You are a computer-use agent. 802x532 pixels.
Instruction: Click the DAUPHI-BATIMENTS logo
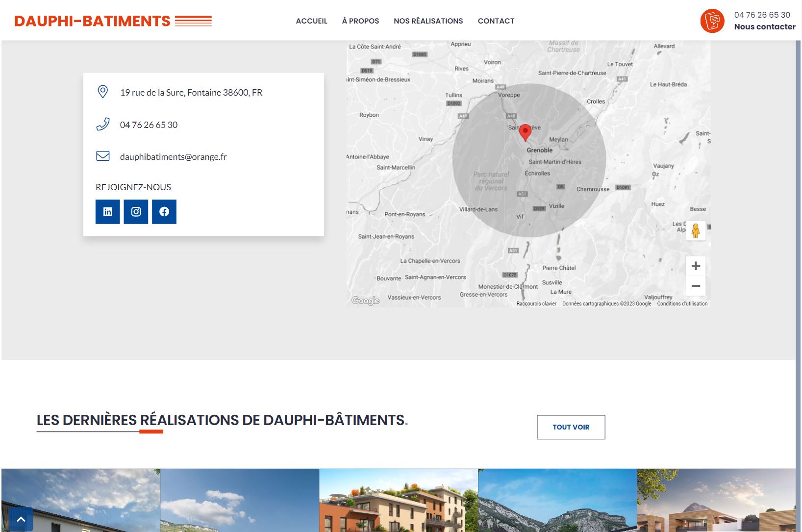(x=113, y=21)
